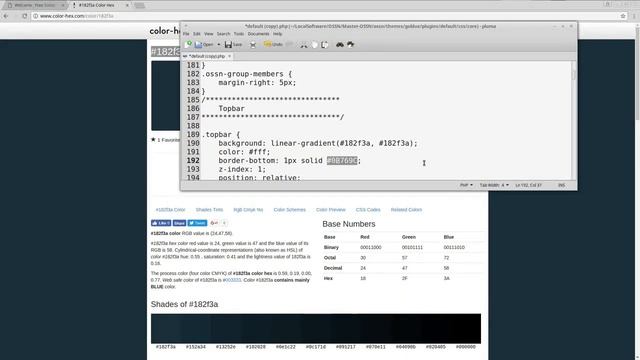Click the linear-gradient value on line 190
The width and height of the screenshot is (640, 360).
click(x=344, y=143)
